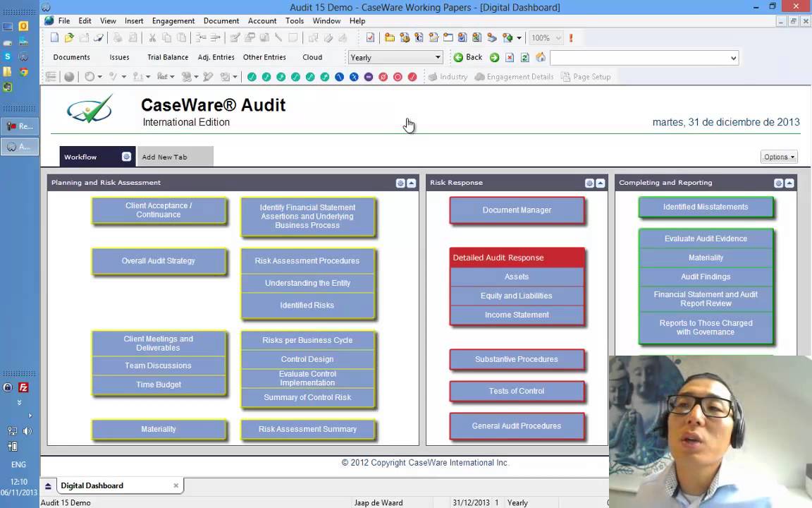The image size is (812, 508).
Task: Open Identified Misstatements
Action: [x=706, y=207]
